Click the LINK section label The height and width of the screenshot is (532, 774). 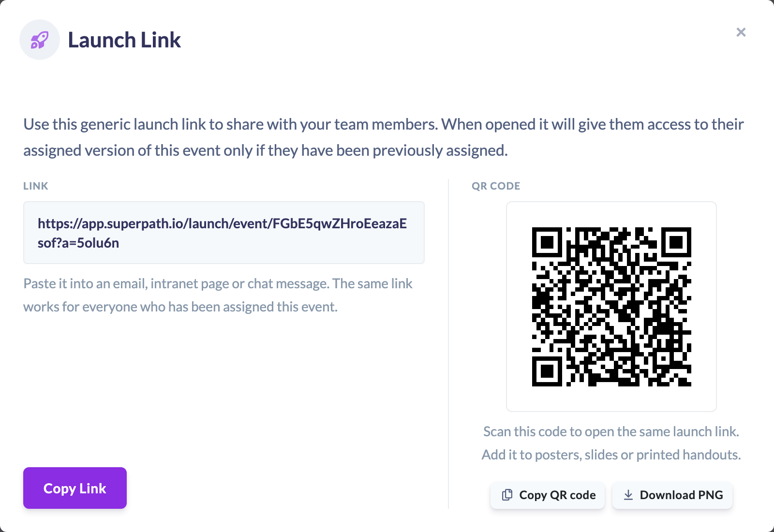[36, 186]
